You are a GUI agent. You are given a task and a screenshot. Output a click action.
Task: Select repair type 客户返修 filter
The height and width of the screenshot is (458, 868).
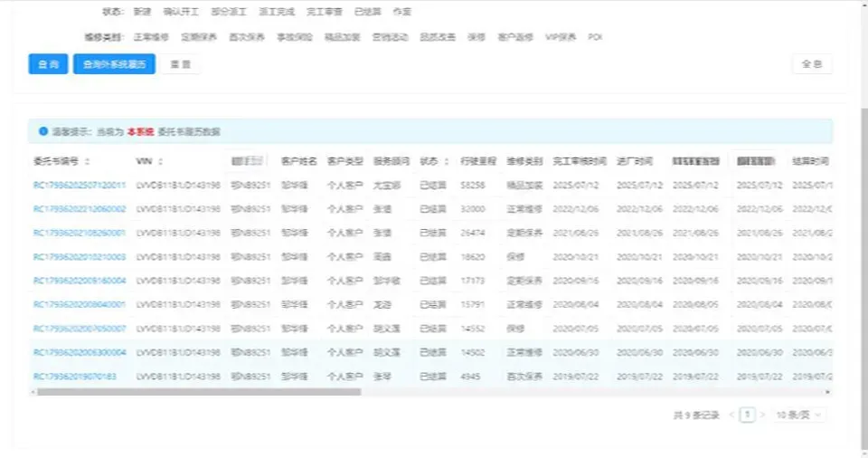tap(515, 37)
